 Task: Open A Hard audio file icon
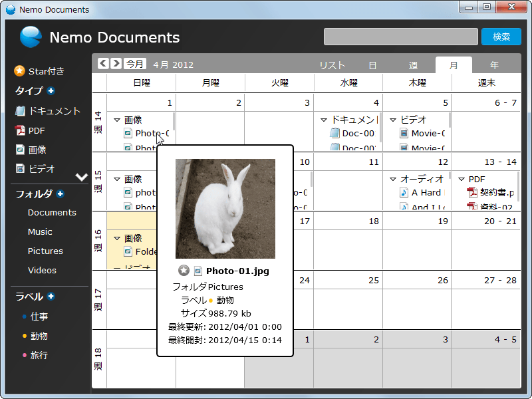[404, 192]
